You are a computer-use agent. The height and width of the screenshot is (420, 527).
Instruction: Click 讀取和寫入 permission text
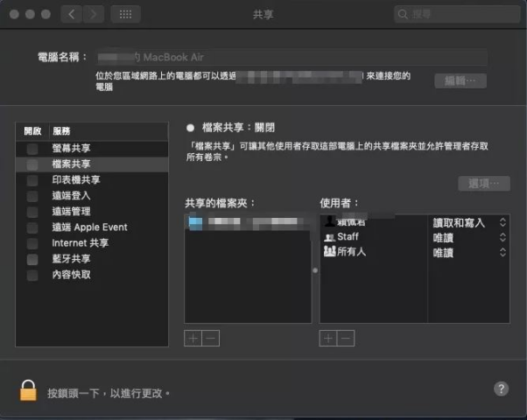459,223
